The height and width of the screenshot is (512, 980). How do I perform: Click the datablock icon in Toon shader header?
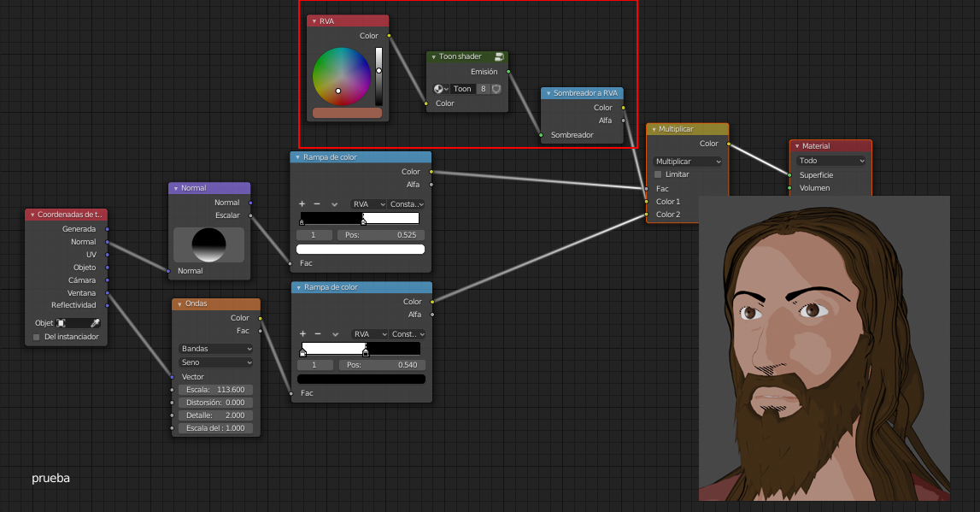tap(499, 56)
